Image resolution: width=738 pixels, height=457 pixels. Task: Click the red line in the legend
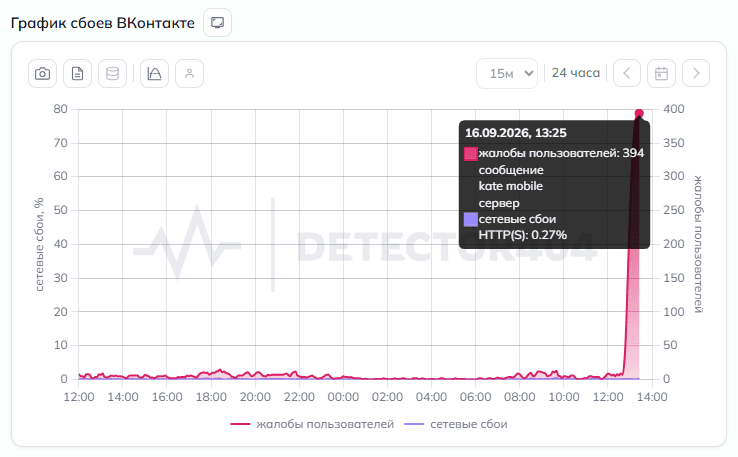(x=240, y=424)
